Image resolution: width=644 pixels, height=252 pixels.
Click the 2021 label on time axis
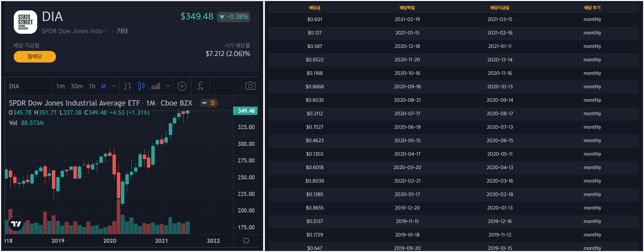(x=161, y=241)
